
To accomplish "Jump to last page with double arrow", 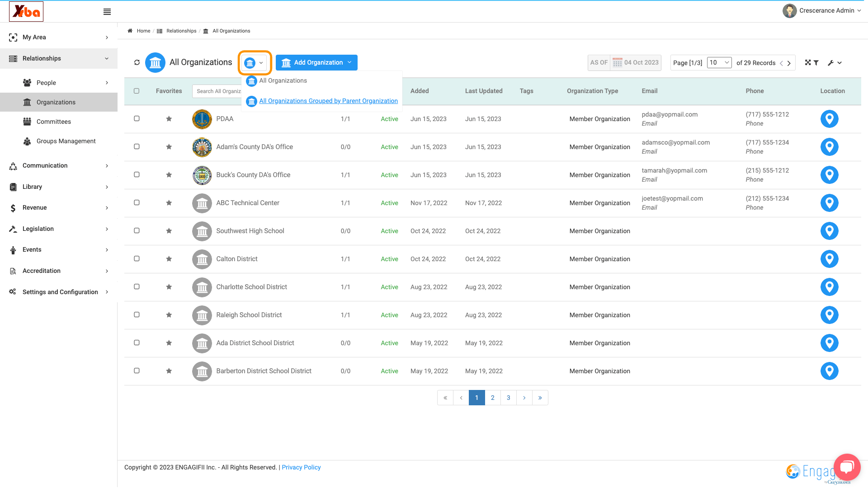I will (x=540, y=398).
